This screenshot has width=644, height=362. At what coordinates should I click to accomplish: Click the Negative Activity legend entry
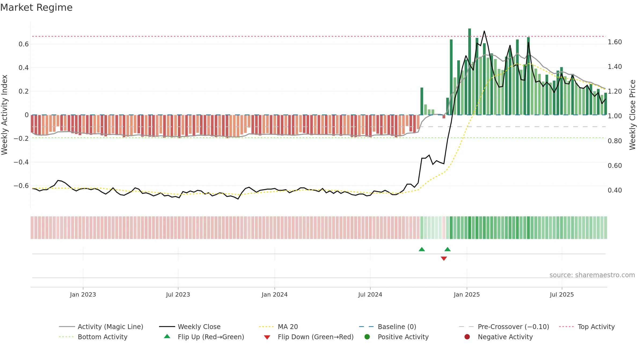[x=498, y=337]
